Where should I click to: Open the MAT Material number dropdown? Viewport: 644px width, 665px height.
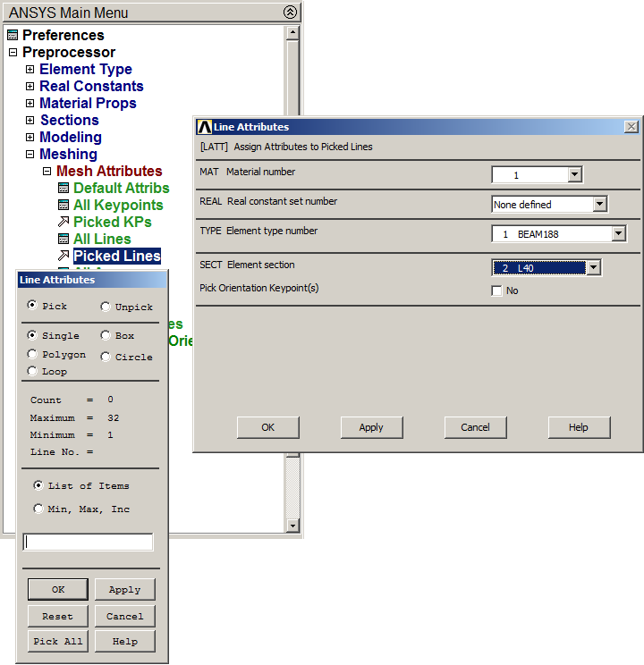tap(574, 175)
